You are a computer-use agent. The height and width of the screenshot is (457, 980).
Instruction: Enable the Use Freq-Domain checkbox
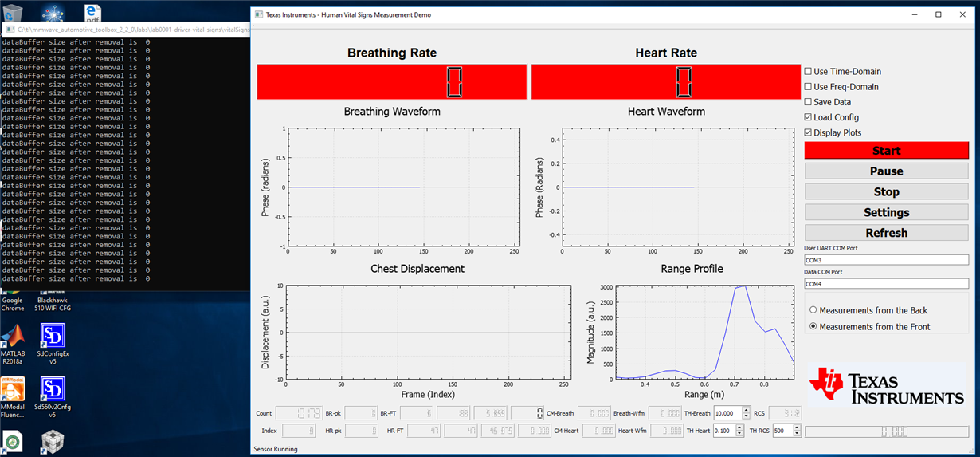click(809, 87)
